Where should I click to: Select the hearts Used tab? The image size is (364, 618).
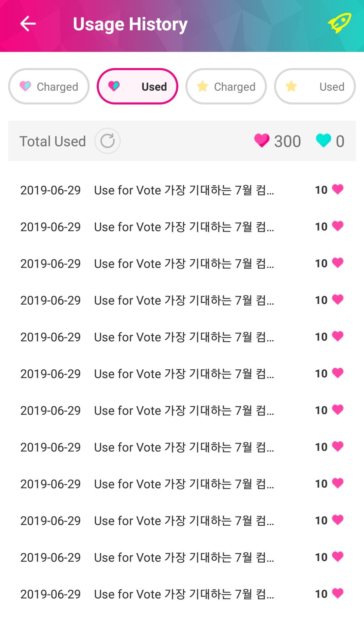tap(138, 87)
